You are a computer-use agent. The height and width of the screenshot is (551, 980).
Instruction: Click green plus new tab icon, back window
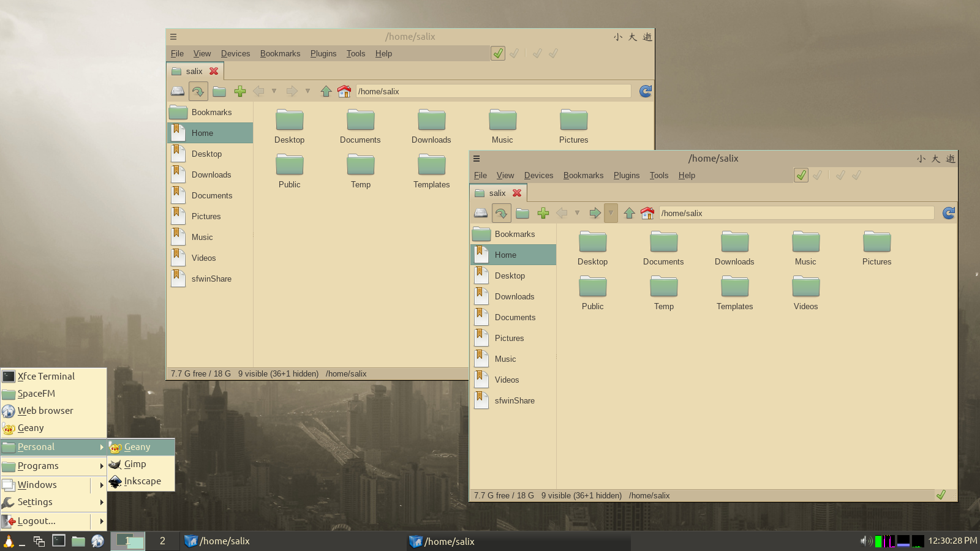[x=240, y=91]
